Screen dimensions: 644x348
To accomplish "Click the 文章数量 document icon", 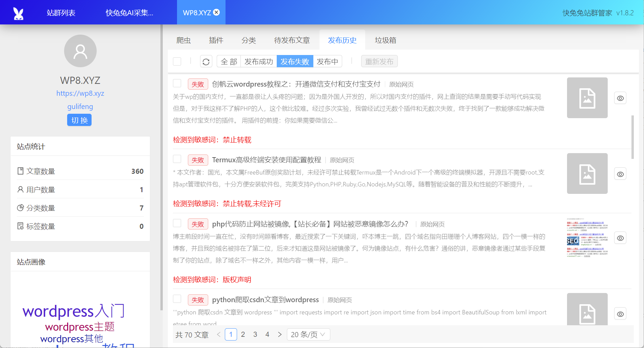I will tap(20, 171).
